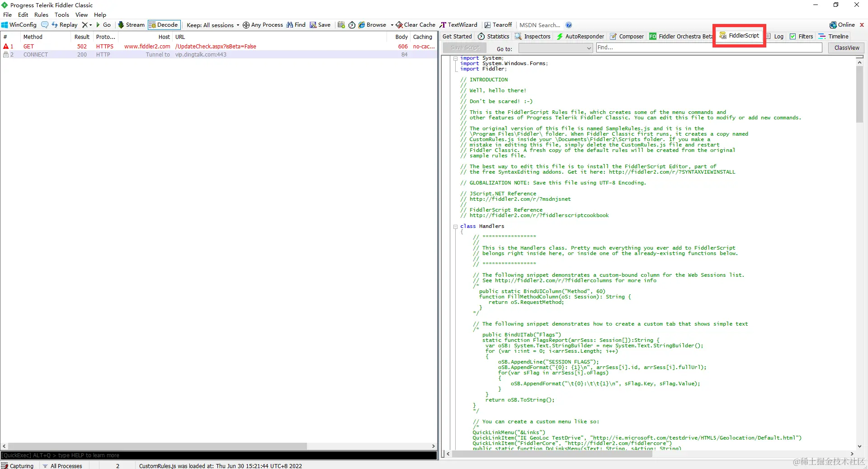The image size is (868, 469).
Task: Open WinConfig from the toolbar
Action: click(19, 25)
